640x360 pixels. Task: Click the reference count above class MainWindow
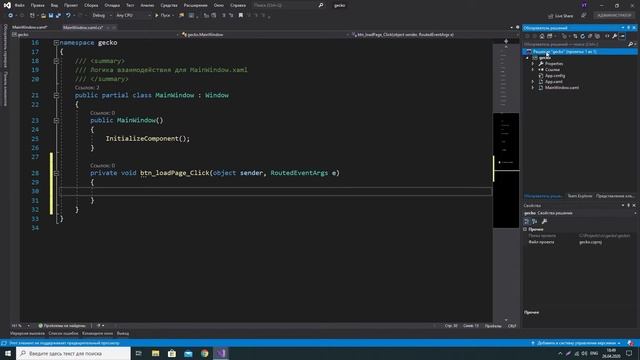87,88
